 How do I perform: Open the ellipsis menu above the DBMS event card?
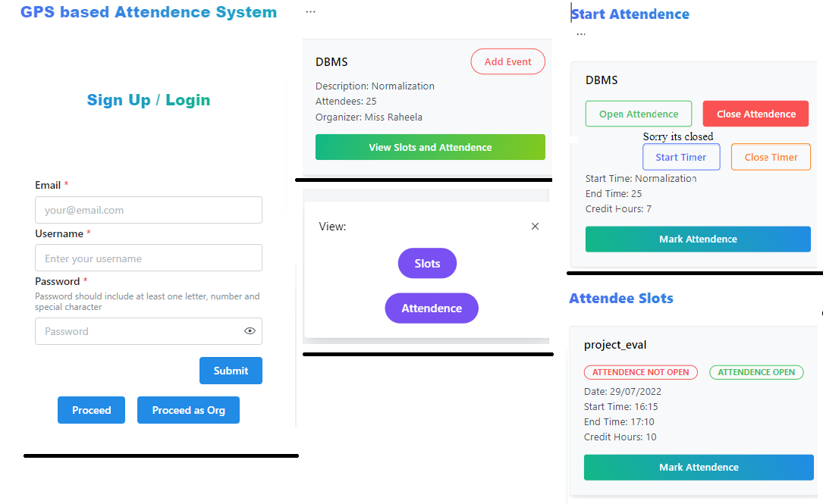tap(310, 11)
